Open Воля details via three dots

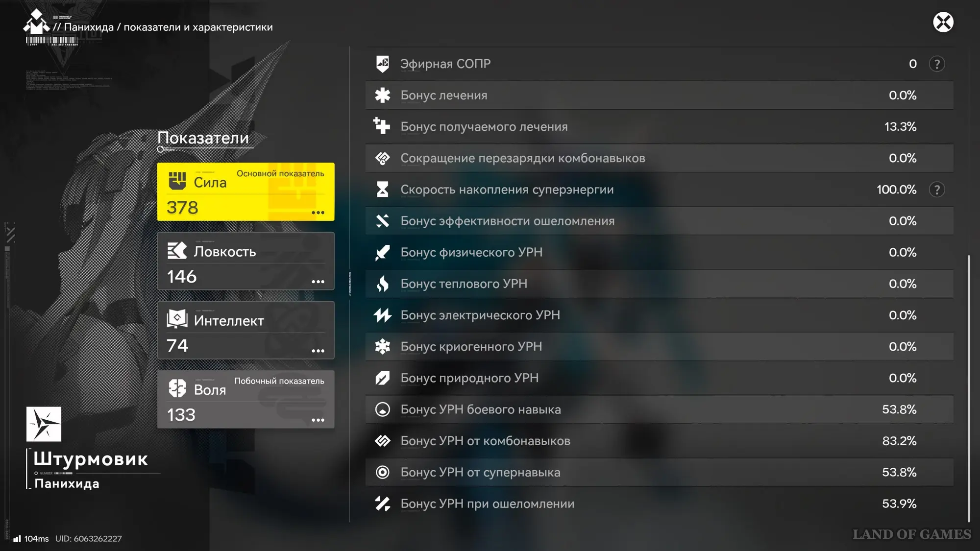(x=318, y=420)
